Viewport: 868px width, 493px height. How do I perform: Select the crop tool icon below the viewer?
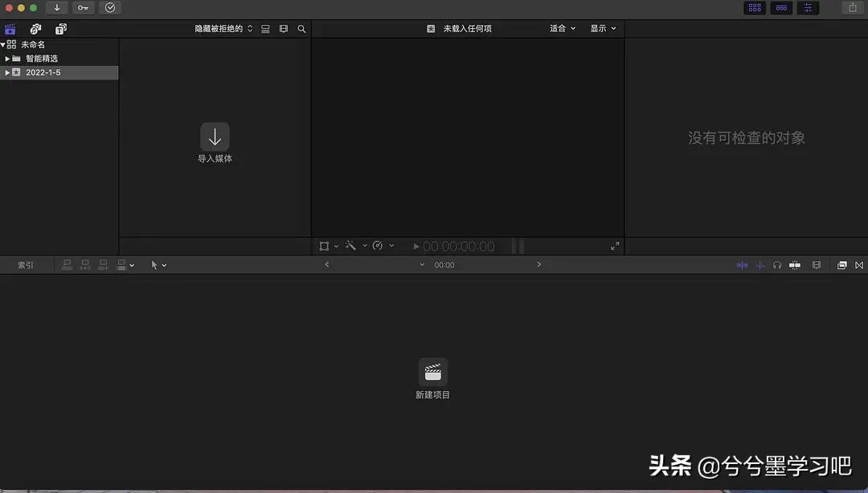click(x=325, y=246)
